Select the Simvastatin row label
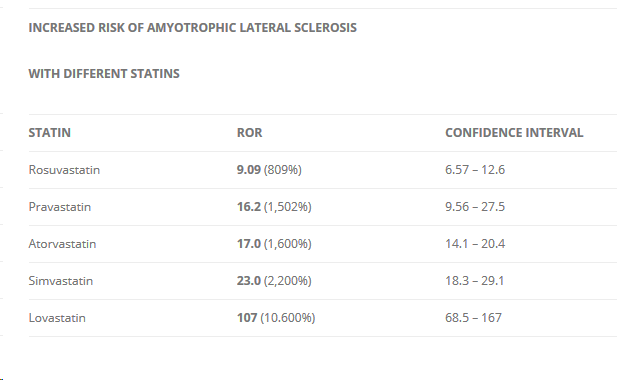 (61, 281)
